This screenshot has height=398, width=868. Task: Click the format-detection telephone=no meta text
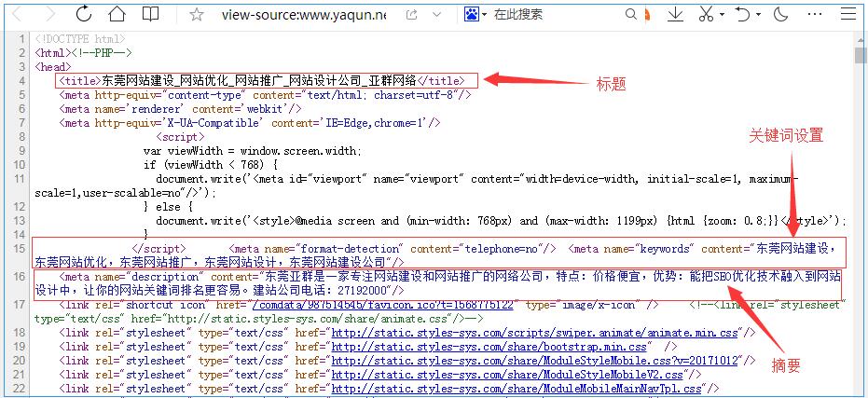392,249
